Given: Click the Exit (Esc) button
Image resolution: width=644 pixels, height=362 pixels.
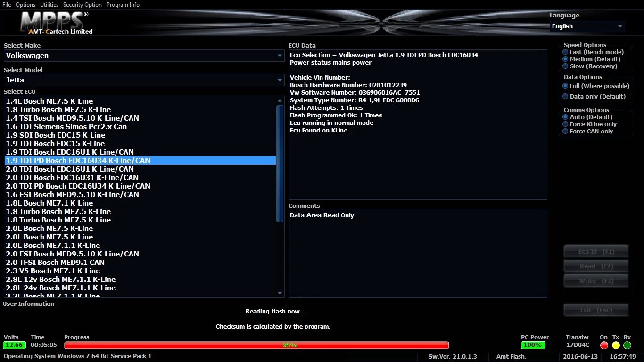Looking at the screenshot, I should point(596,310).
